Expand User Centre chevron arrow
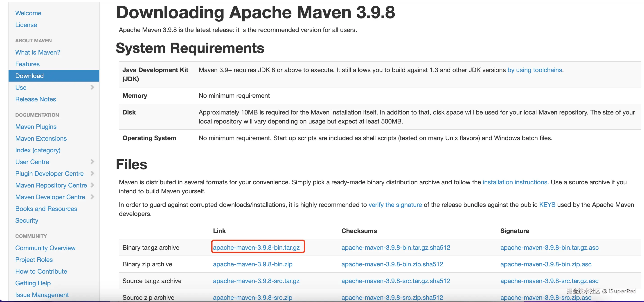Viewport: 644px width, 302px height. tap(92, 162)
